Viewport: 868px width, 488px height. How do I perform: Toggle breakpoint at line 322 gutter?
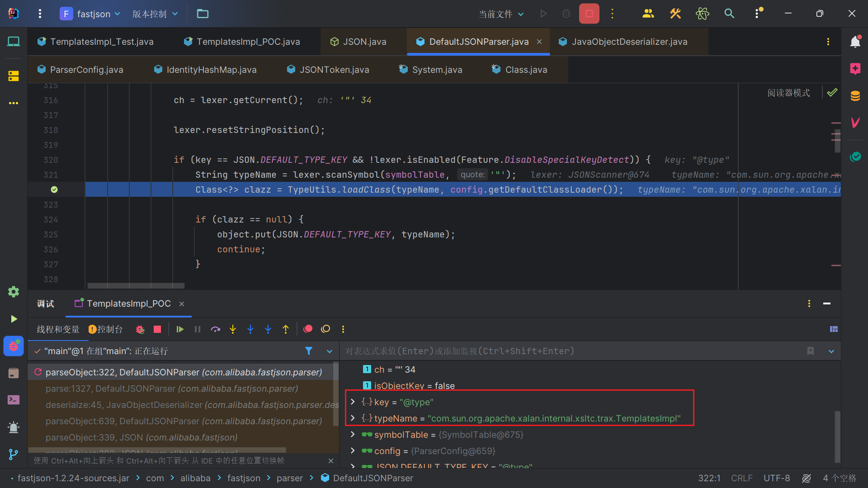pos(54,190)
